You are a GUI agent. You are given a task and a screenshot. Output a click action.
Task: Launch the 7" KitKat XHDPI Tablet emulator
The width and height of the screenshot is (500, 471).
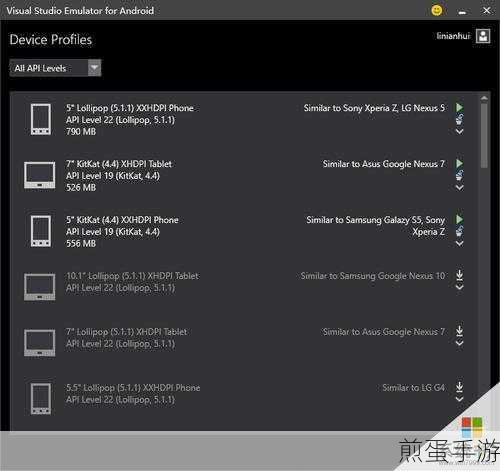[459, 163]
